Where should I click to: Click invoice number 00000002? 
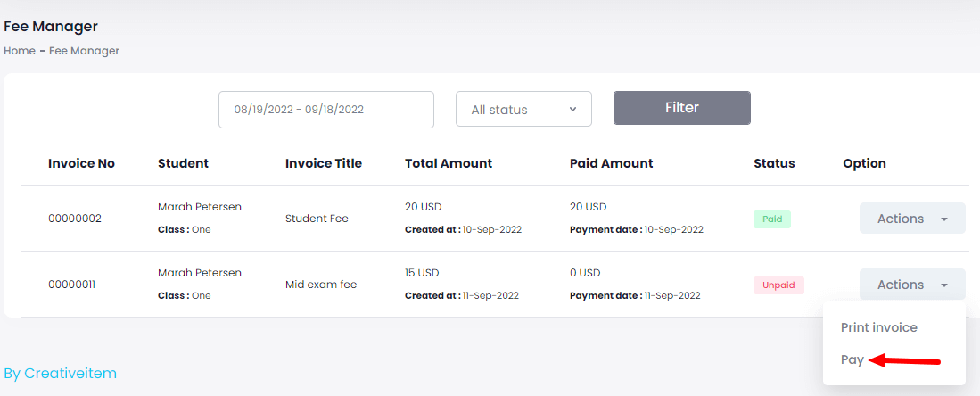point(75,219)
